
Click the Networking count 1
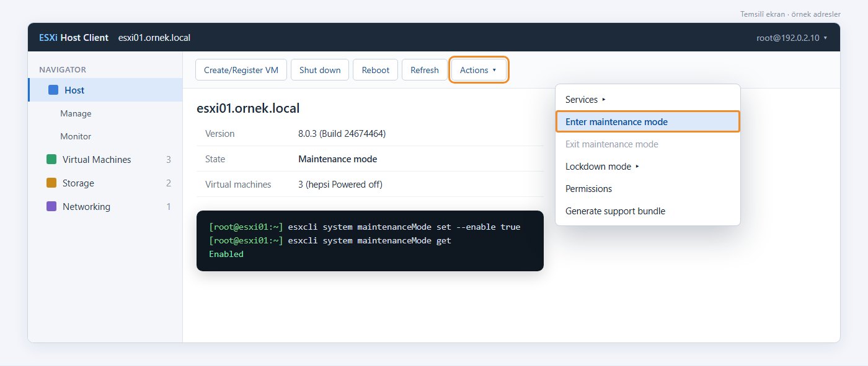(169, 206)
